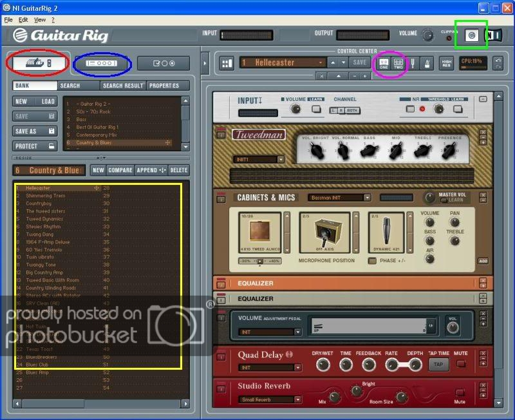Switch to the Properties tab
Screen dimensions: 515x420
click(x=168, y=86)
